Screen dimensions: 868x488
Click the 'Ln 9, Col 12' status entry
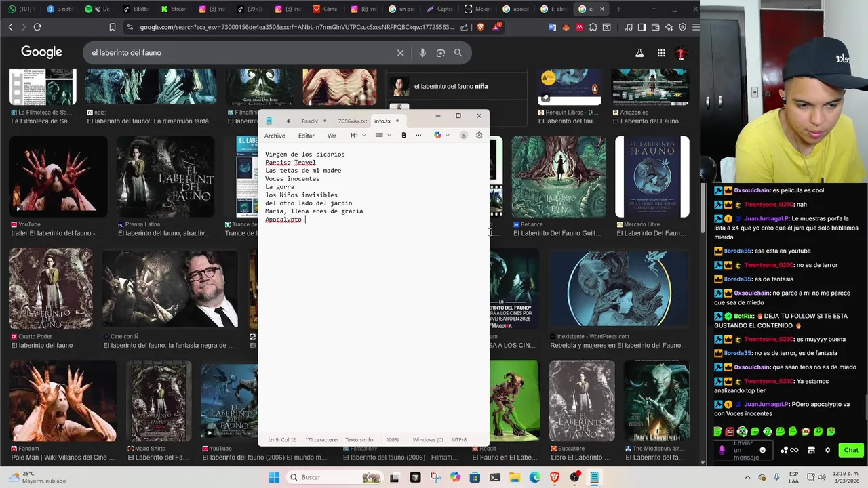pos(281,440)
